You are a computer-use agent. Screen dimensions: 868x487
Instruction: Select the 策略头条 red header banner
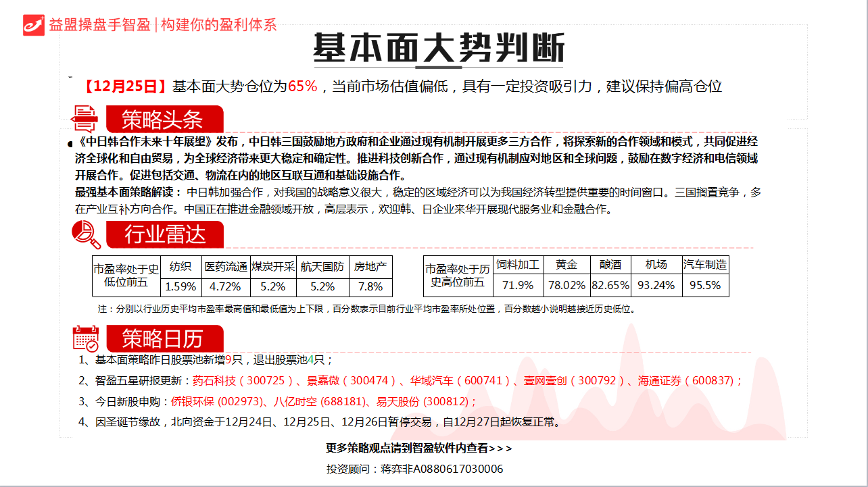click(x=162, y=120)
